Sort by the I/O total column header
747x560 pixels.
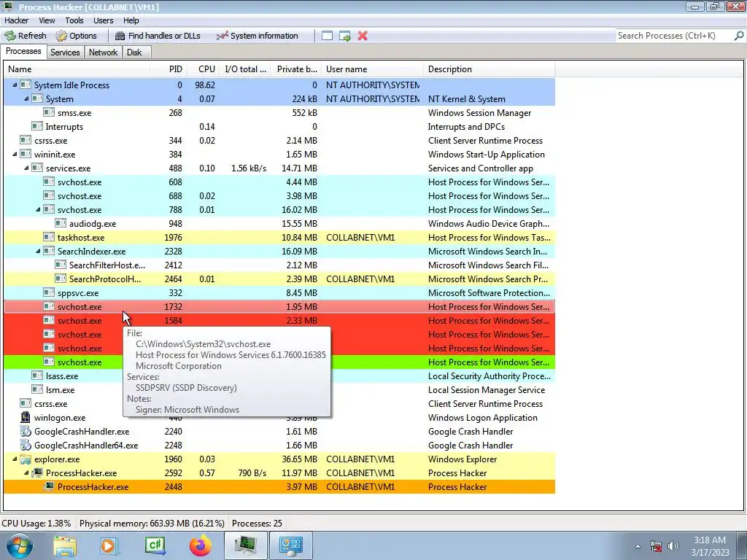[245, 69]
